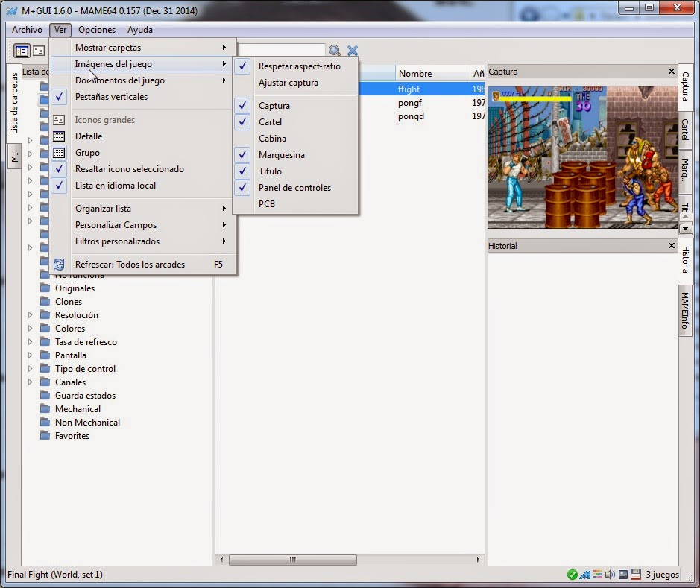The height and width of the screenshot is (588, 700).
Task: Select the Guarda estados folder icon
Action: [x=44, y=395]
